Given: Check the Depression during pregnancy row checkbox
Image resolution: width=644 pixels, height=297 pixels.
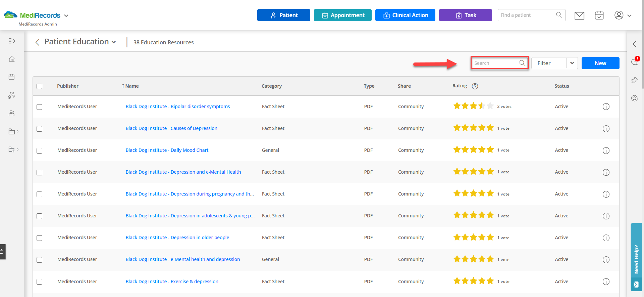Looking at the screenshot, I should [40, 194].
